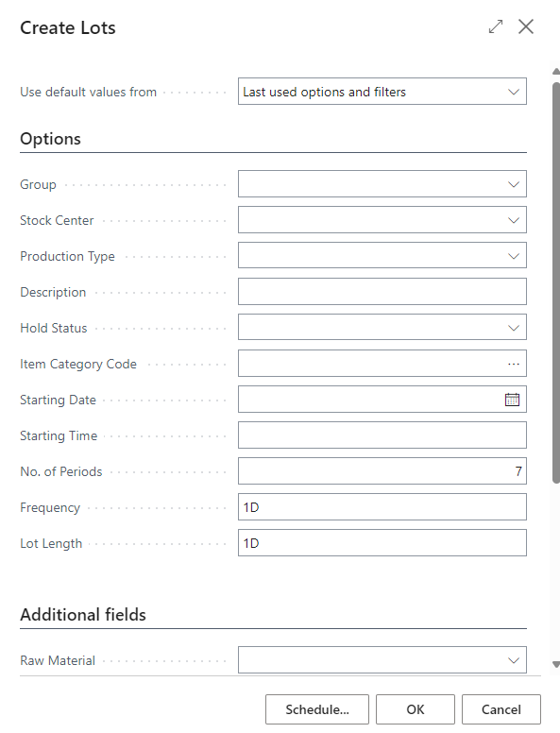Select the No. of Periods field
560x733 pixels.
coord(382,471)
